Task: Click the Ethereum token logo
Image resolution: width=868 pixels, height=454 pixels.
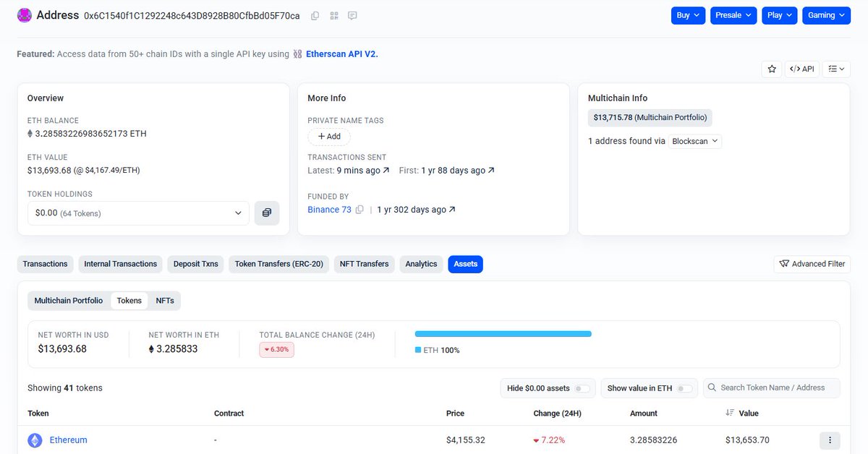Action: pyautogui.click(x=35, y=440)
